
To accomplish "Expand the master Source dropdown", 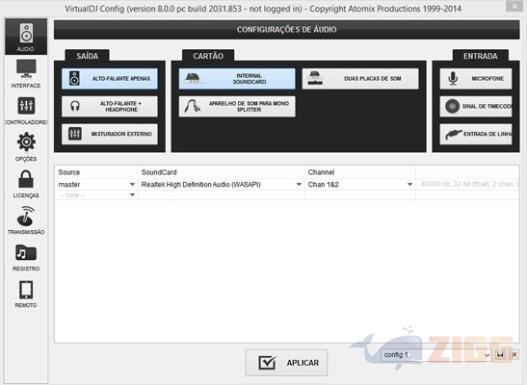I will [96, 184].
